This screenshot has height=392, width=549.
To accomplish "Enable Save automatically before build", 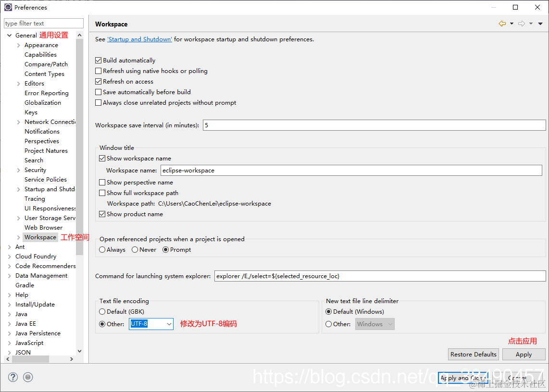I will point(99,92).
